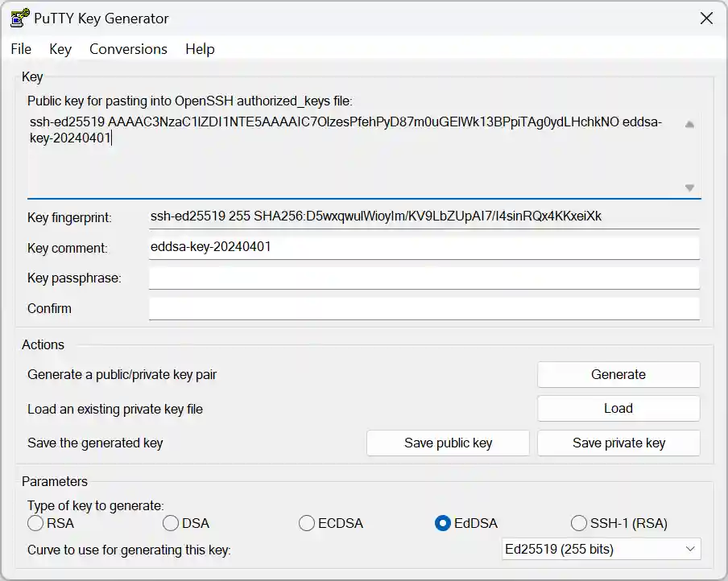Image resolution: width=728 pixels, height=581 pixels.
Task: Select the SSH-1 (RSA) key type
Action: tap(579, 522)
